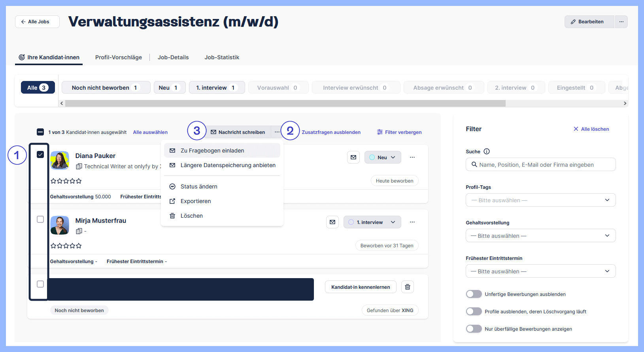Viewport: 644px width, 352px height.
Task: Click the right arrow of the status scrollbar
Action: click(625, 104)
